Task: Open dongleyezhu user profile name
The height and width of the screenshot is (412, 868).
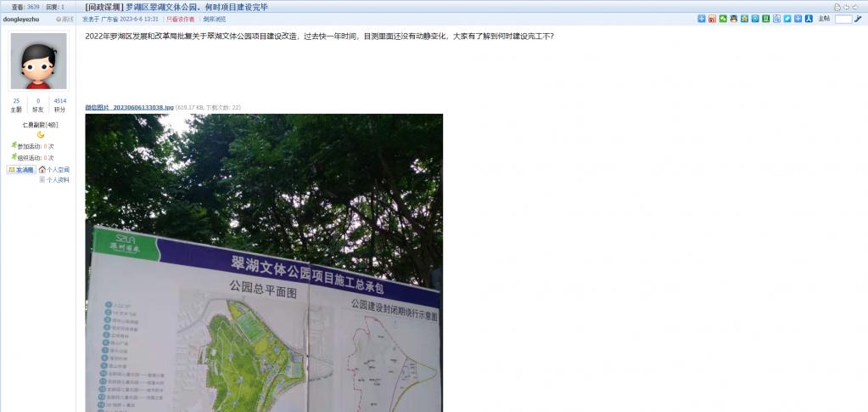Action: [21, 19]
